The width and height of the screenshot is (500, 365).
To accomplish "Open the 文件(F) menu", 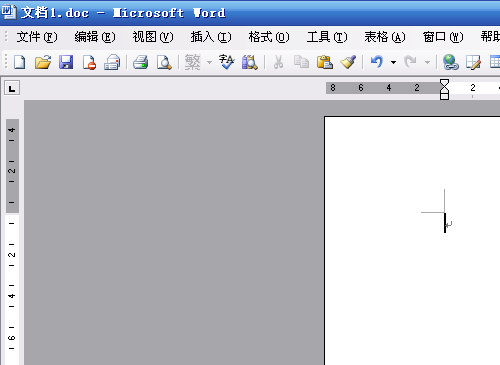I will click(x=37, y=37).
